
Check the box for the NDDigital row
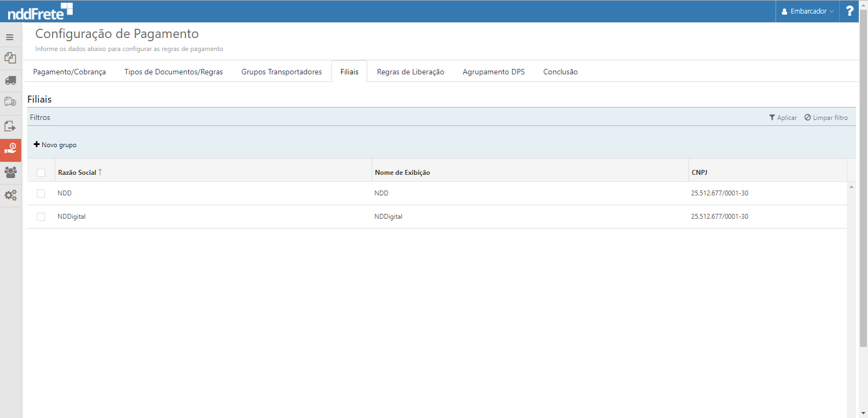pyautogui.click(x=41, y=217)
